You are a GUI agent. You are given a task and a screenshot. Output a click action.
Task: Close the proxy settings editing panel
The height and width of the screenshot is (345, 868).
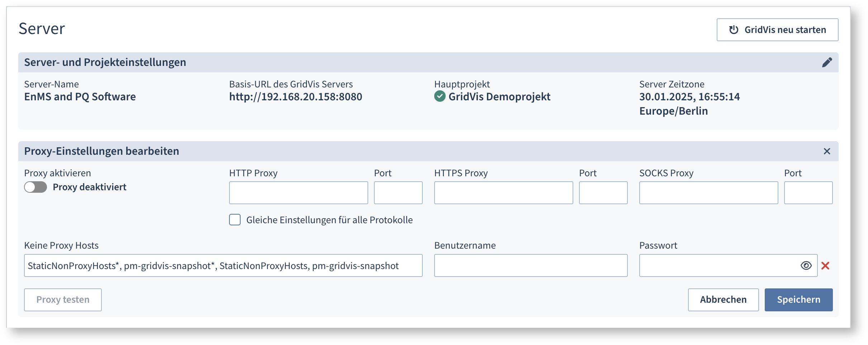(827, 151)
